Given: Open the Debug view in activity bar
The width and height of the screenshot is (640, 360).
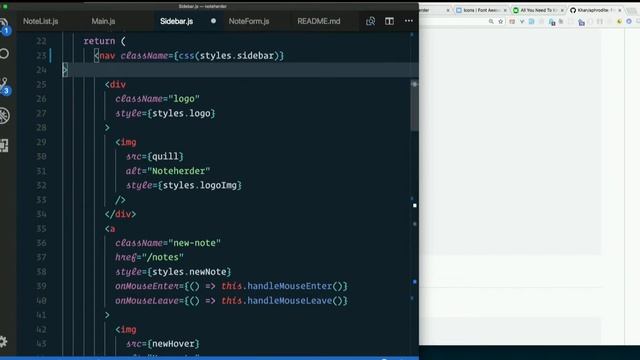Looking at the screenshot, I should coord(4,116).
